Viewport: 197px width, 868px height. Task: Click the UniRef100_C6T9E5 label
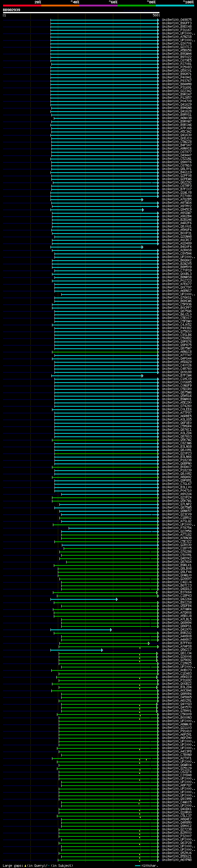[x=176, y=60]
